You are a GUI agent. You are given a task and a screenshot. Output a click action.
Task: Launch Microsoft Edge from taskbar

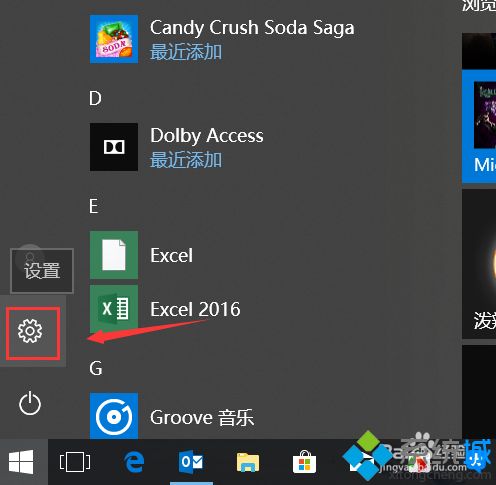134,462
